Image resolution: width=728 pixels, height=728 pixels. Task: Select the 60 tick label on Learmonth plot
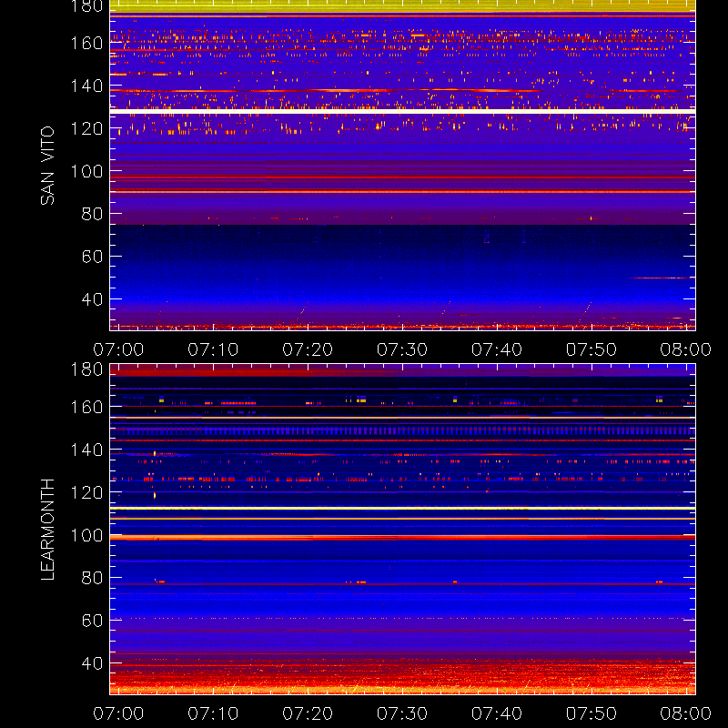click(92, 621)
